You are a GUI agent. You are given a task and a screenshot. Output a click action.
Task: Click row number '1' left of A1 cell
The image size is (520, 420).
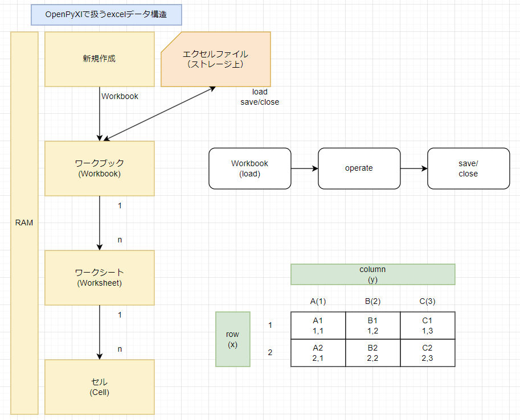tap(271, 325)
